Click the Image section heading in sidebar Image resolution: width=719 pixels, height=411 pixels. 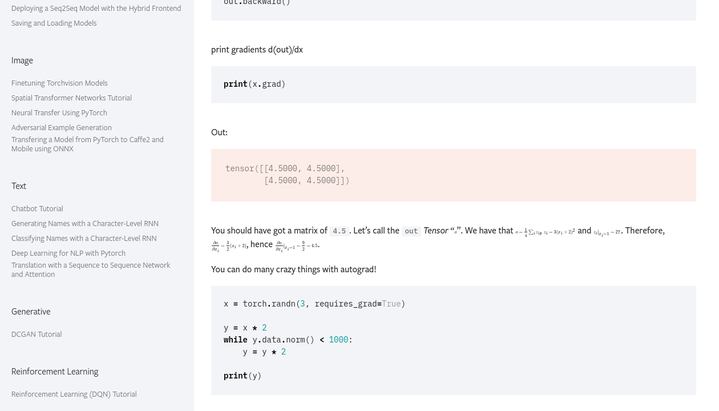(22, 61)
